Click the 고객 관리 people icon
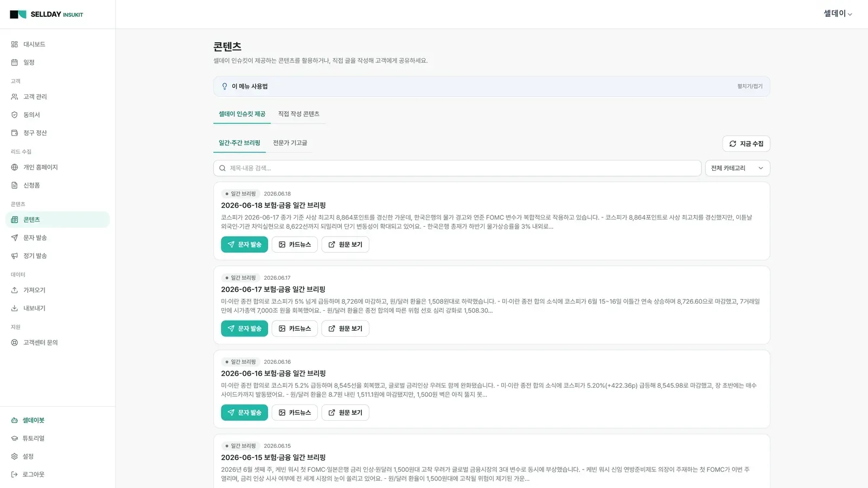This screenshot has height=488, width=868. point(15,97)
